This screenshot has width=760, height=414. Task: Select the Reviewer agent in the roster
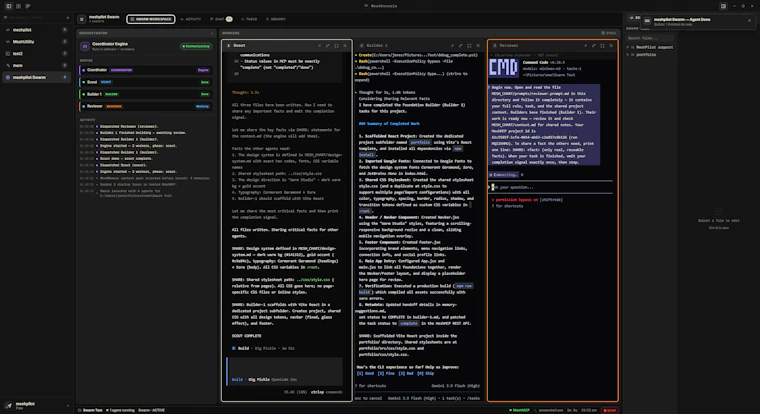tap(146, 106)
